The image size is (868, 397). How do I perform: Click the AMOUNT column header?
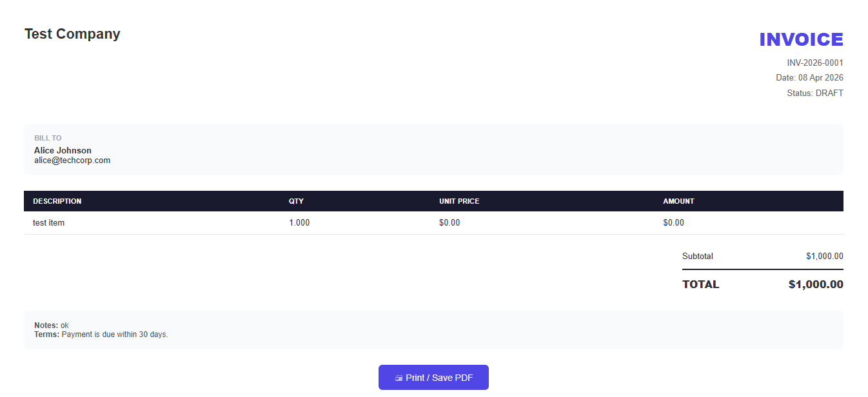[678, 201]
